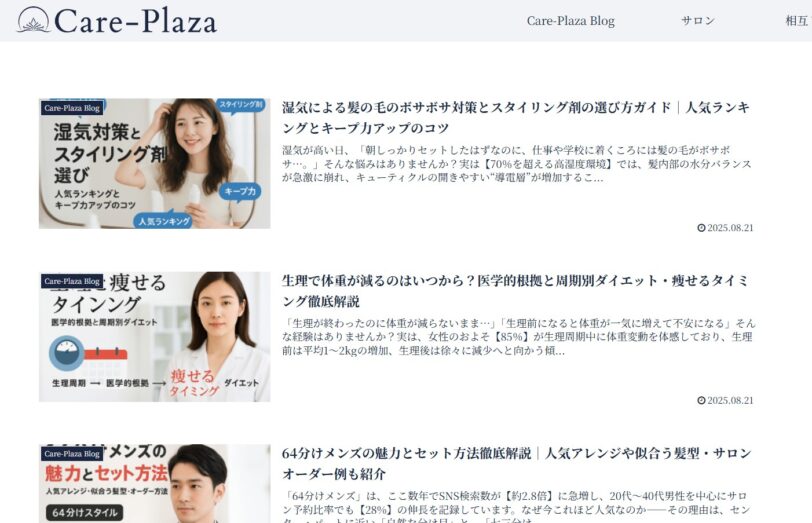Click the clock icon beside first article date

(701, 228)
